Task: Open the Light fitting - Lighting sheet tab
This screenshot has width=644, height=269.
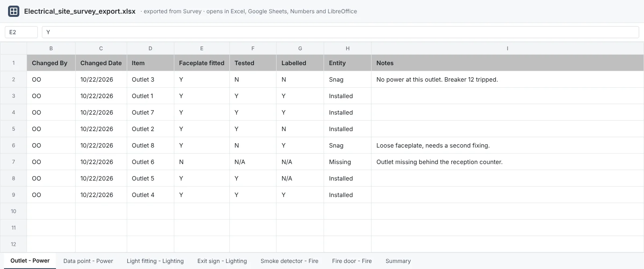Action: (x=155, y=261)
